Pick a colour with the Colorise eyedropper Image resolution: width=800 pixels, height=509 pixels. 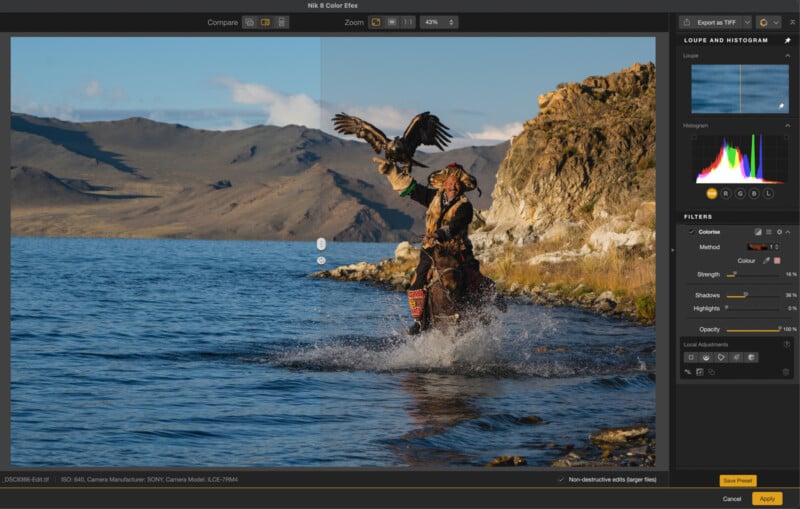click(767, 260)
